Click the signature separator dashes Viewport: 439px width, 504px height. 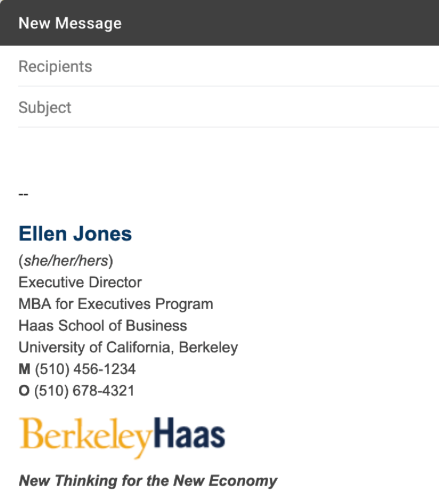coord(23,194)
